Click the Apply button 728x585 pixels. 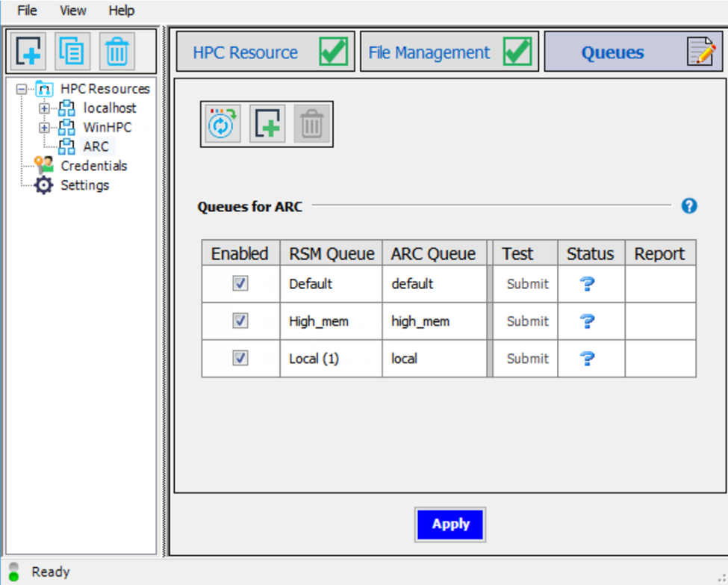449,524
